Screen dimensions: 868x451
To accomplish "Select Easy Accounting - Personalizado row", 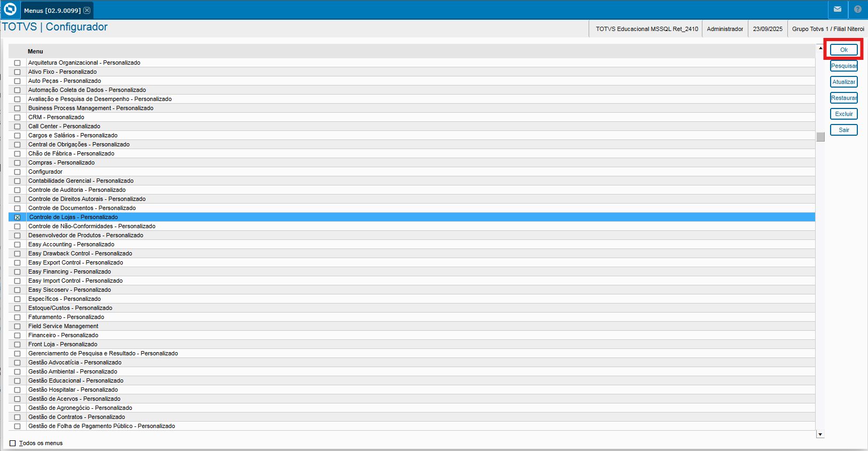I will 412,245.
